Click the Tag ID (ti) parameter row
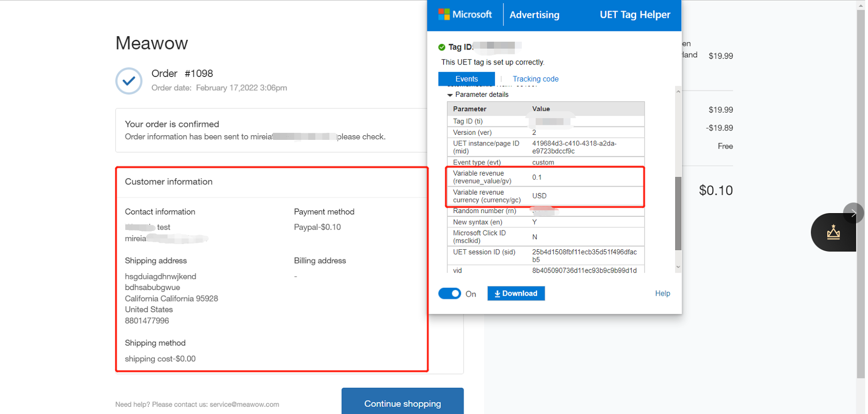868x414 pixels. point(546,121)
